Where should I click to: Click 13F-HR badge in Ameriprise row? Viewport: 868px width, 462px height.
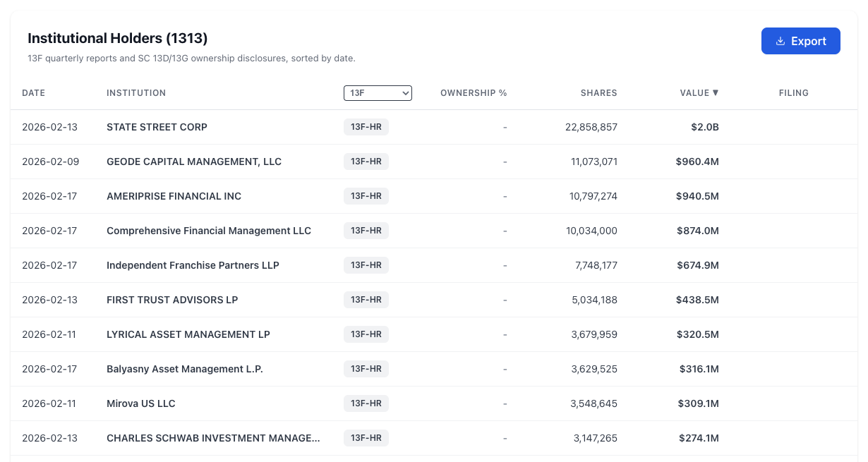tap(366, 196)
